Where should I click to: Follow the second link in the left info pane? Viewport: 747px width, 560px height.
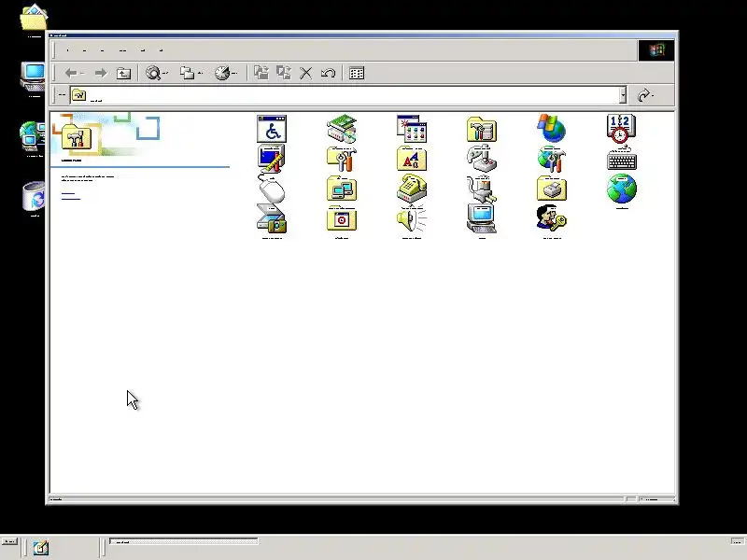click(x=71, y=199)
